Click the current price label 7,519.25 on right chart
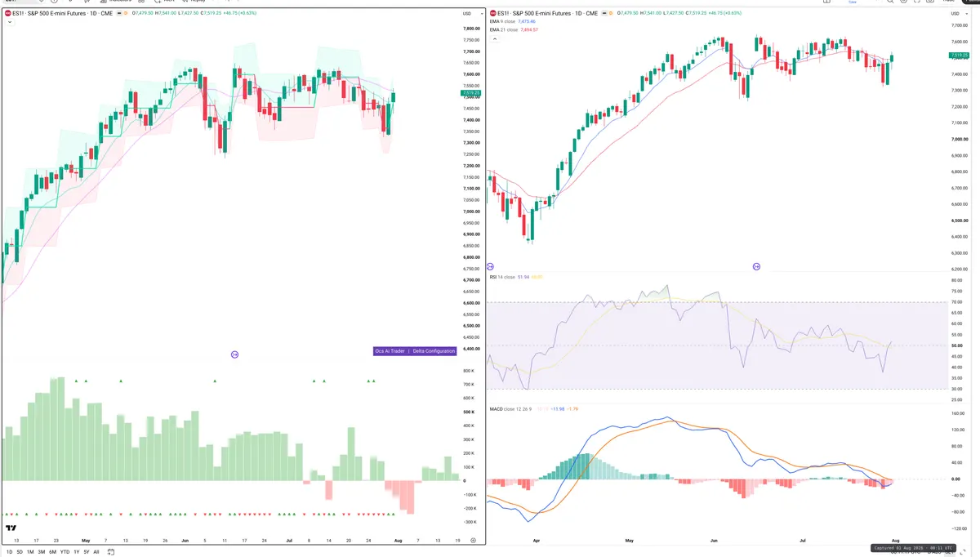 (x=960, y=56)
